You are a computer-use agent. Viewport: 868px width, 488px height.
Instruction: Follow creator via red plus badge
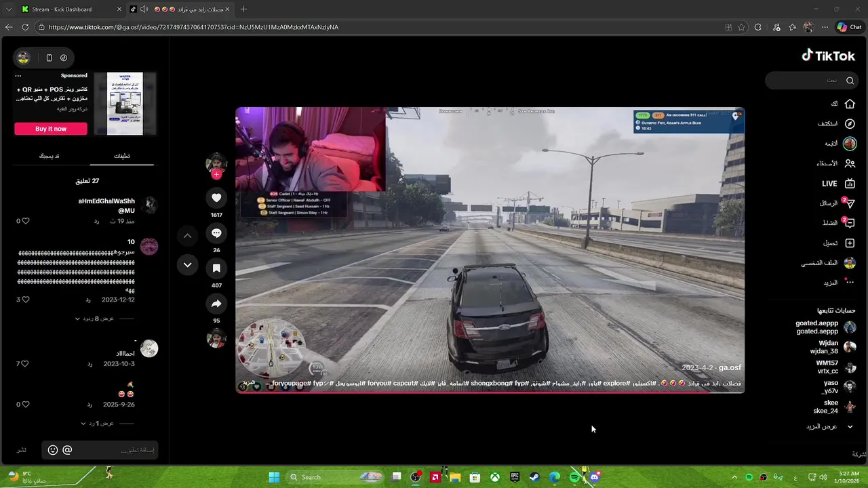[216, 175]
